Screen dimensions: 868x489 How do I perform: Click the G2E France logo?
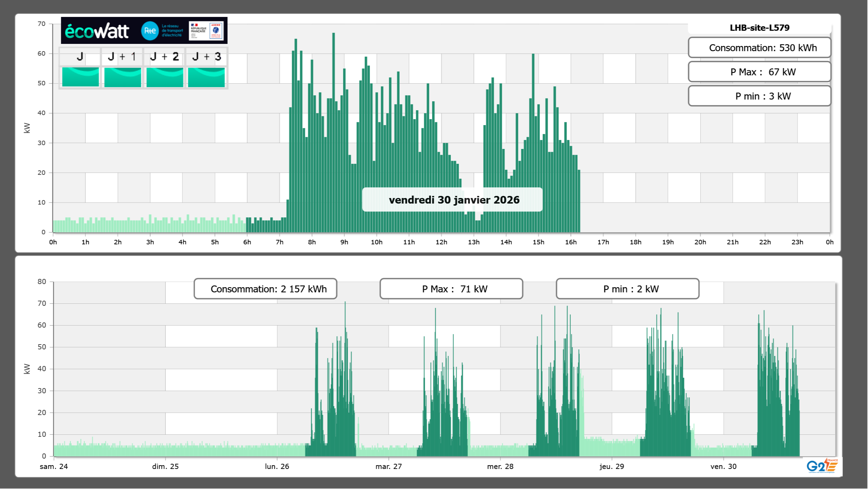[x=822, y=466]
